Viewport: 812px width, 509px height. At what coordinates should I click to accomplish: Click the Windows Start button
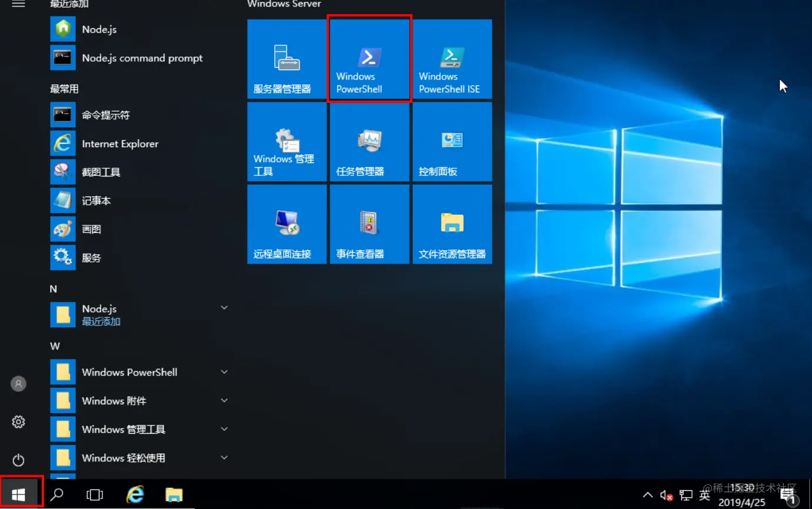(19, 495)
